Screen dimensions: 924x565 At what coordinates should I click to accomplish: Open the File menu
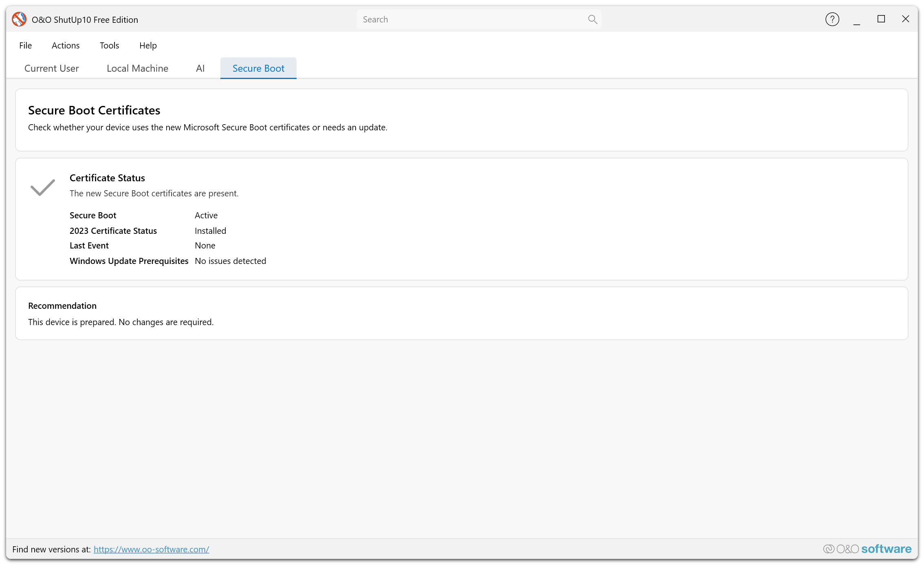coord(25,45)
